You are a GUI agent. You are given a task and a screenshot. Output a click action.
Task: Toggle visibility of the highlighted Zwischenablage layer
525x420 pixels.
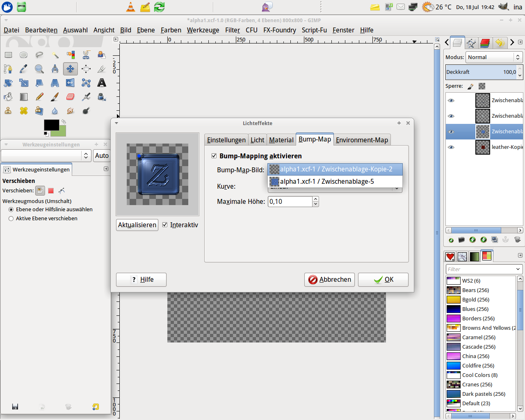click(451, 132)
